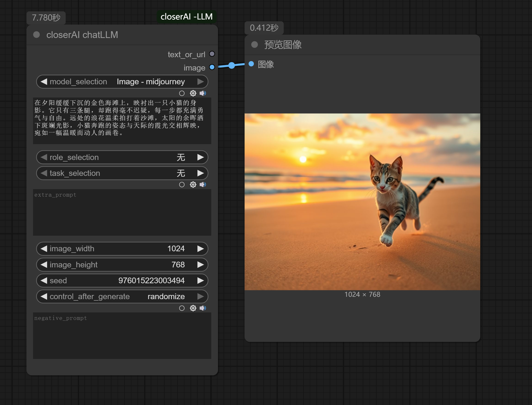Click the image_height value 768
Screen dimensions: 532x405
(178, 265)
